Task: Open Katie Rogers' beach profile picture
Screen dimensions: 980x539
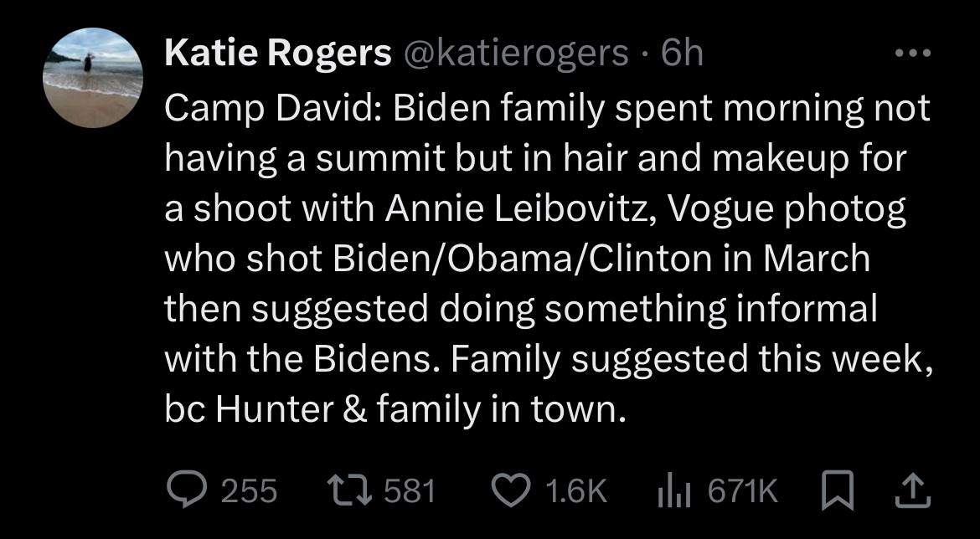Action: [x=93, y=78]
